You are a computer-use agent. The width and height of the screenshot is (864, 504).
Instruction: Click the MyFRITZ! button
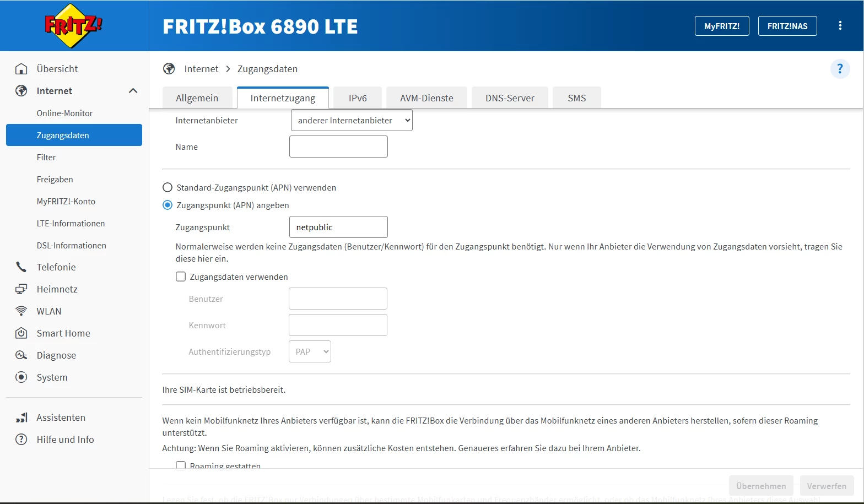pos(722,26)
